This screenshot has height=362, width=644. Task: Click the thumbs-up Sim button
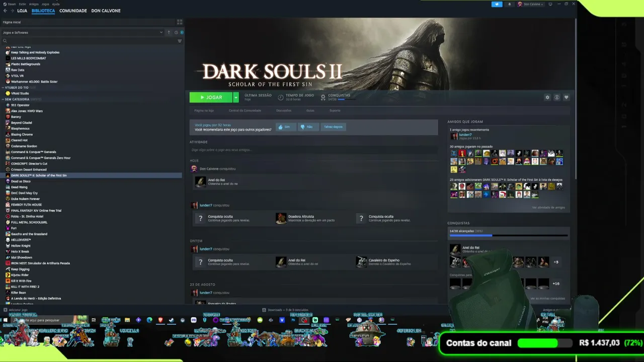tap(285, 127)
